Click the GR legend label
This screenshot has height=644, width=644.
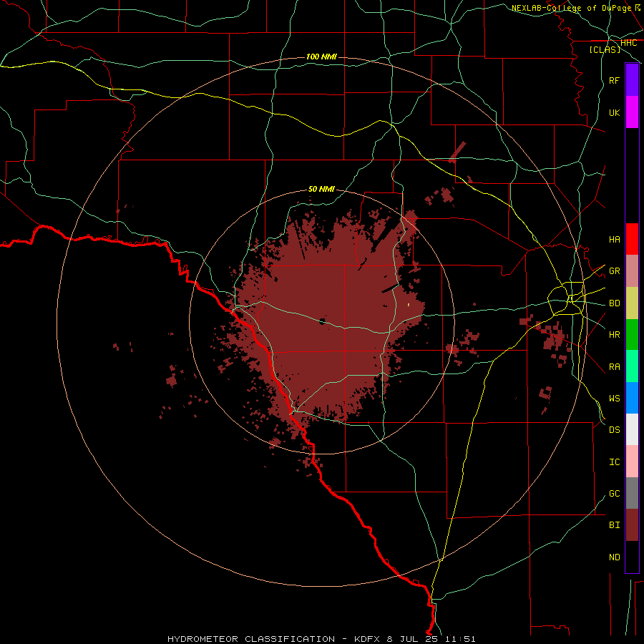[614, 271]
